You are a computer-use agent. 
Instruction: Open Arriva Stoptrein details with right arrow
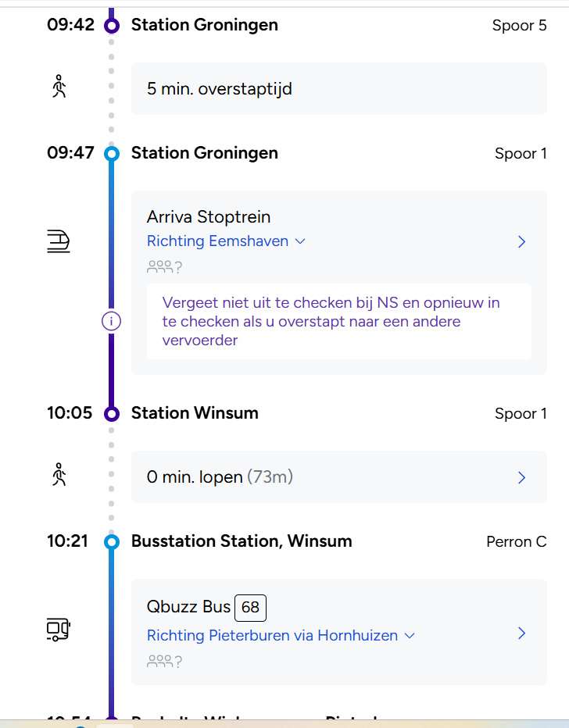(522, 242)
